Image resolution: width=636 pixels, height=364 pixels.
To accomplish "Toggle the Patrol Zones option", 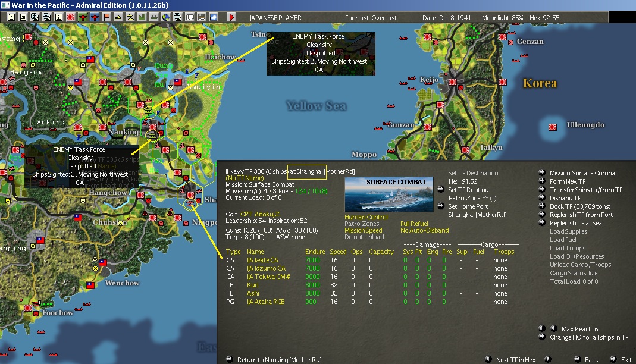I will [x=362, y=224].
